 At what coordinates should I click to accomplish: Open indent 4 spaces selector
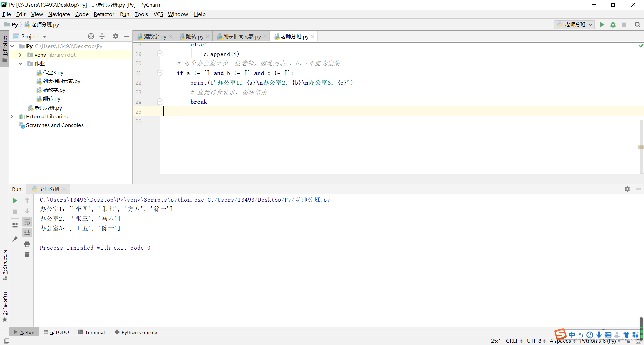(562, 341)
